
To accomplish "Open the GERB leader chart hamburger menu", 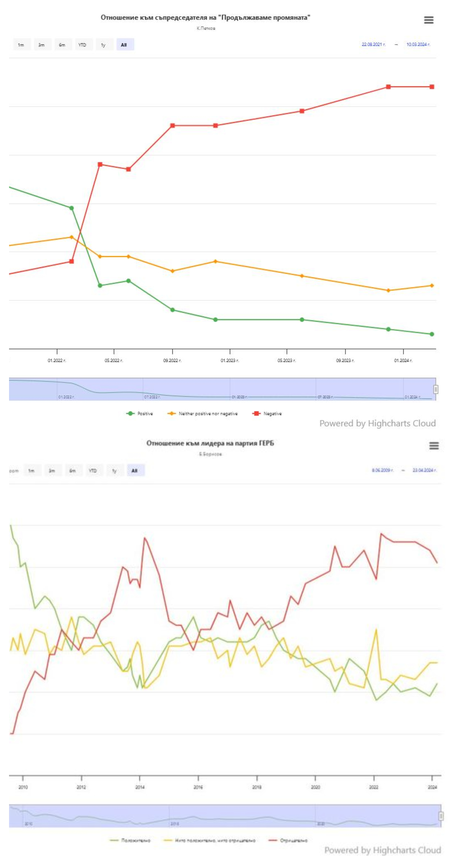I will tap(434, 446).
